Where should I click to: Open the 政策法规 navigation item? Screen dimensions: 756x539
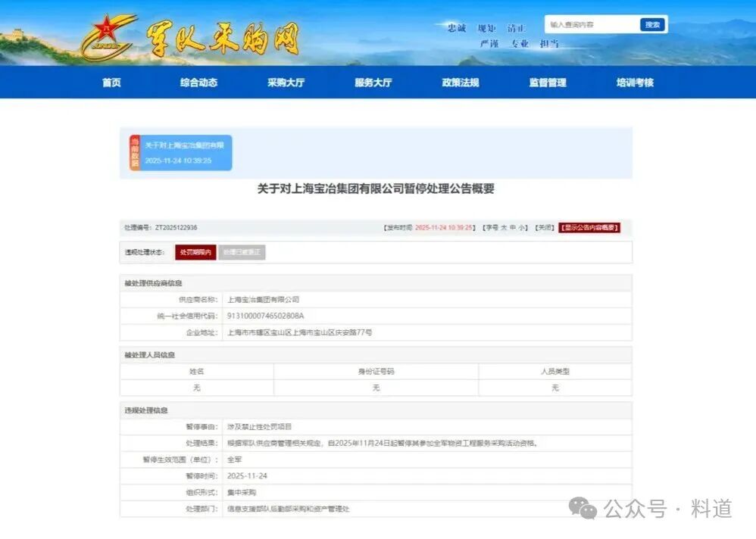[x=461, y=83]
